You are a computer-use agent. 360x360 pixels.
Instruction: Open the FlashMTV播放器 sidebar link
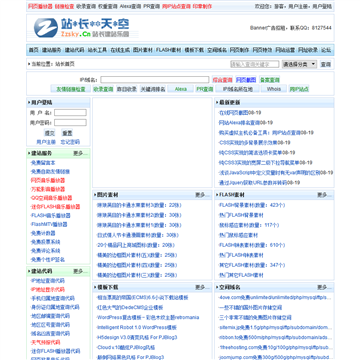(49, 224)
